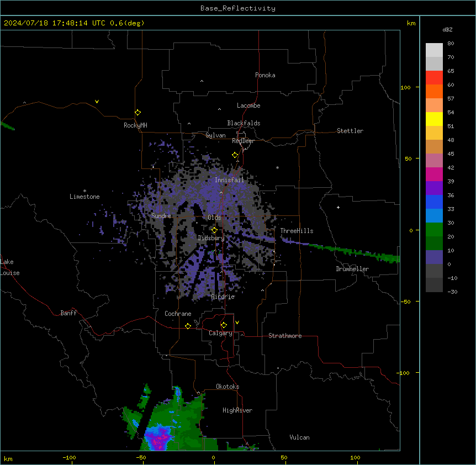This screenshot has height=465, width=476.
Task: Click the Strathmore town label
Action: coord(285,336)
